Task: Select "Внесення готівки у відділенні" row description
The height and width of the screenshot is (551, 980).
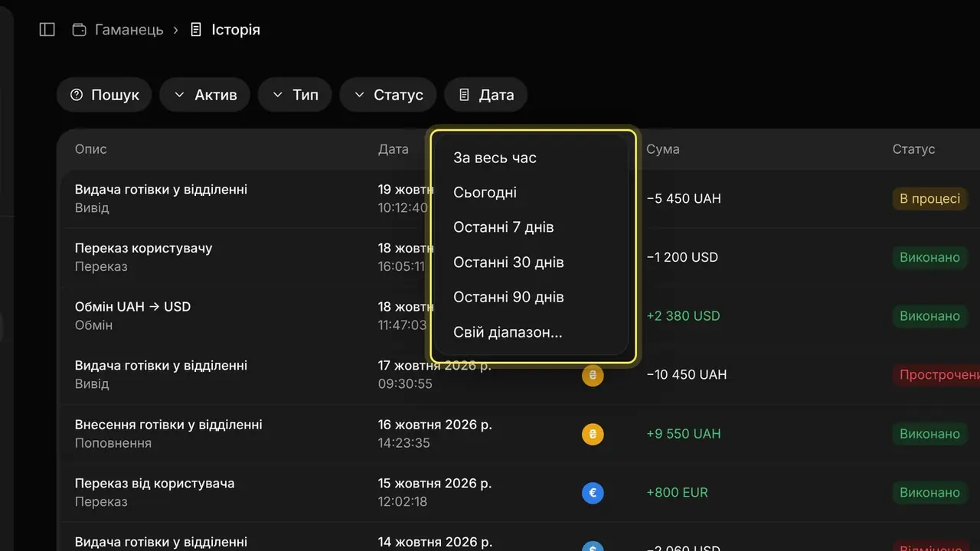Action: coord(168,425)
